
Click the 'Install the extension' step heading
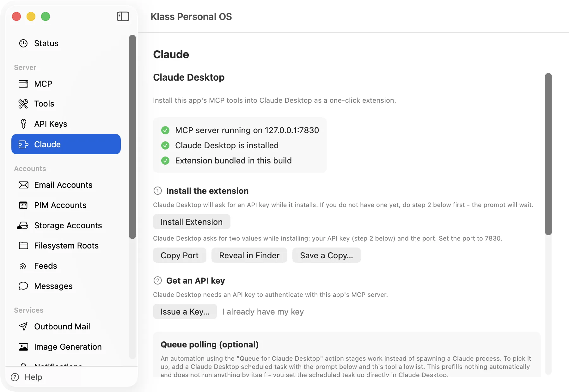207,191
